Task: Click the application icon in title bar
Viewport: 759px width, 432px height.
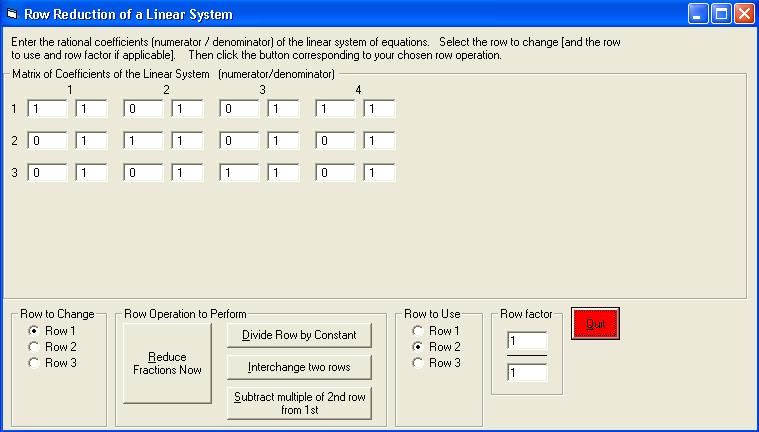Action: pos(12,14)
